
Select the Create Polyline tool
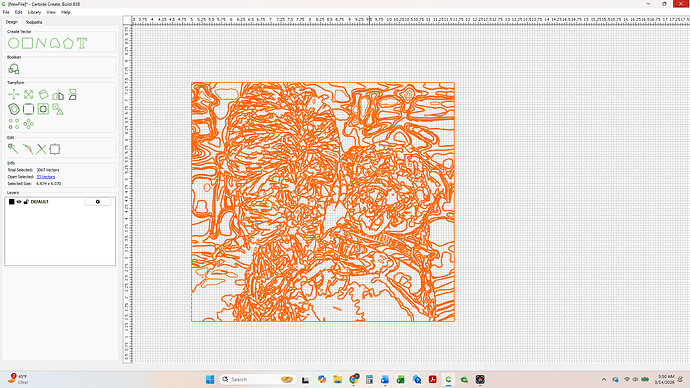(x=41, y=43)
